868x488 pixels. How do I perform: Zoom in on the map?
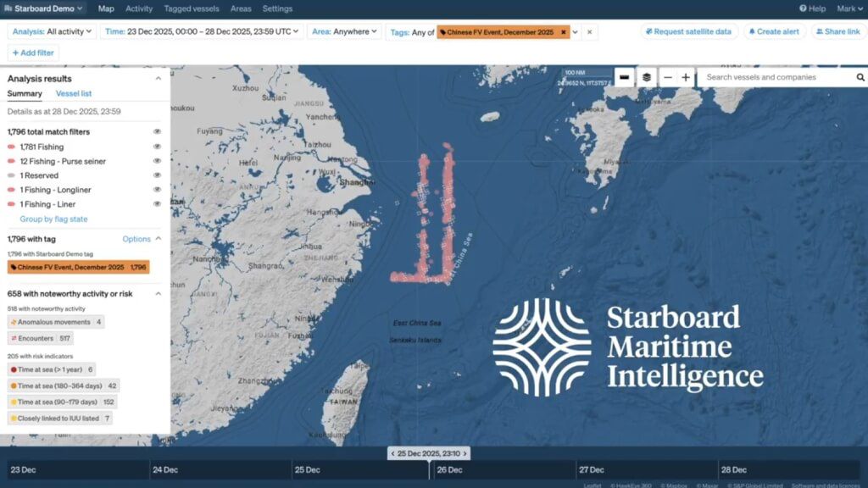[686, 77]
